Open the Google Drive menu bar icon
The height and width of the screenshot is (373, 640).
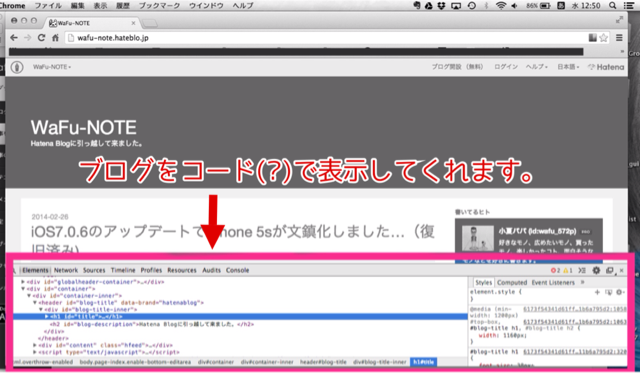click(x=429, y=5)
